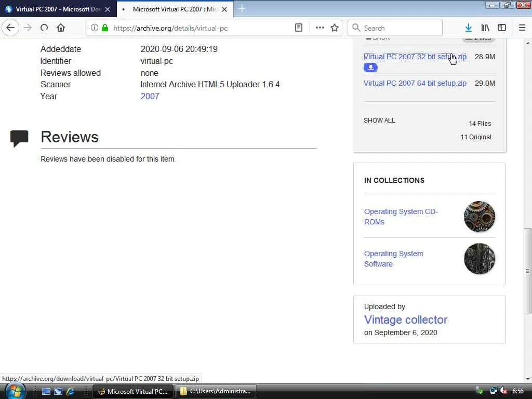The image size is (532, 399).
Task: Click the gears thumbnail for CD-ROMs collection
Action: [480, 217]
